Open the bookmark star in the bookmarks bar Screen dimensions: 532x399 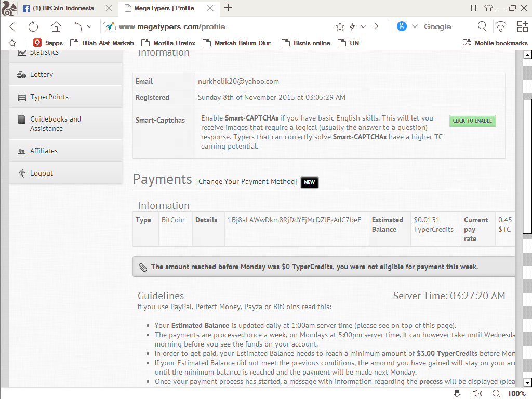click(x=12, y=43)
